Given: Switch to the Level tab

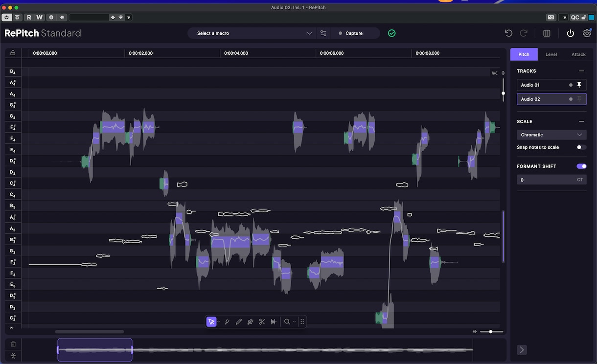Looking at the screenshot, I should (x=551, y=54).
